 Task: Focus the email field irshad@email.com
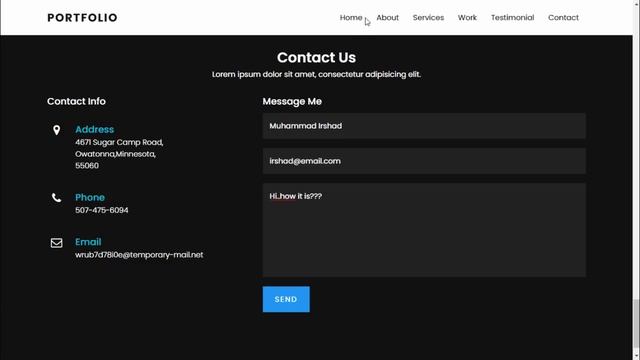coord(424,161)
